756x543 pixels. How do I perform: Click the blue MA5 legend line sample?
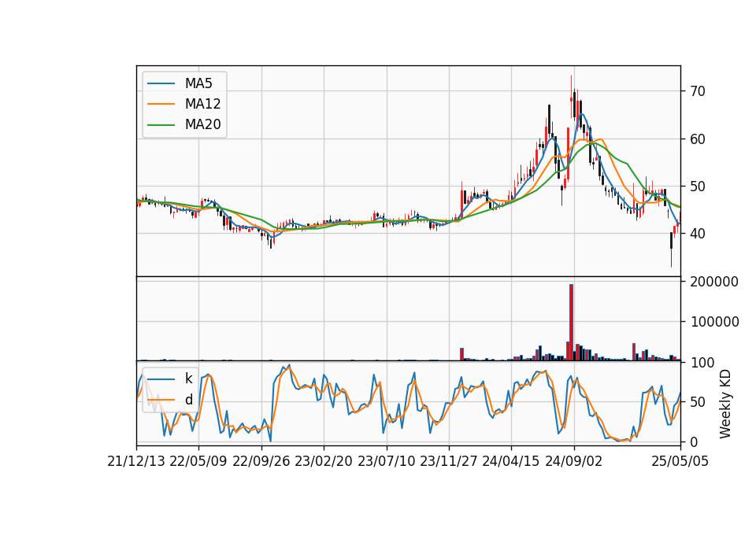click(x=161, y=83)
